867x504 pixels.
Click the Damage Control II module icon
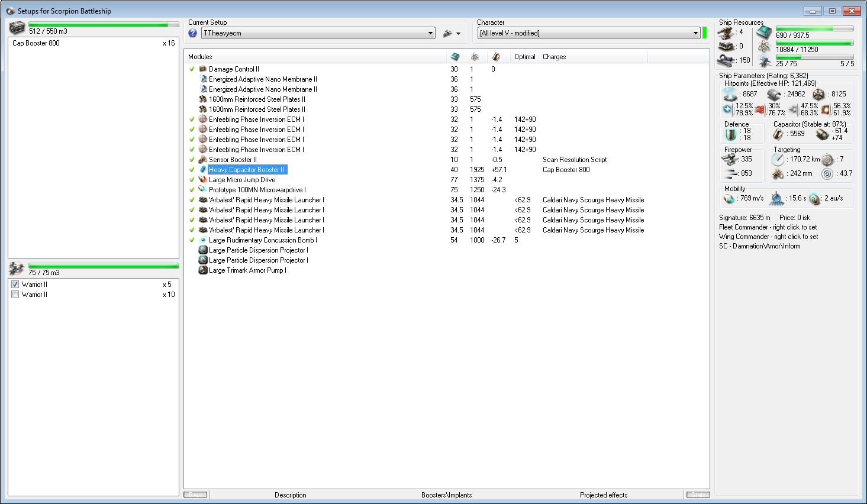click(202, 69)
